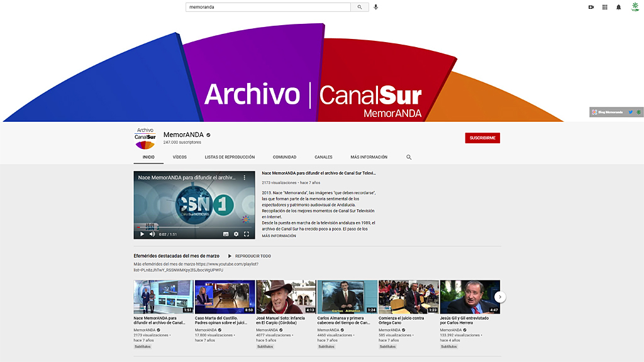This screenshot has height=362, width=644.
Task: Open the MÁS INFORMACIÓN tab
Action: [369, 157]
